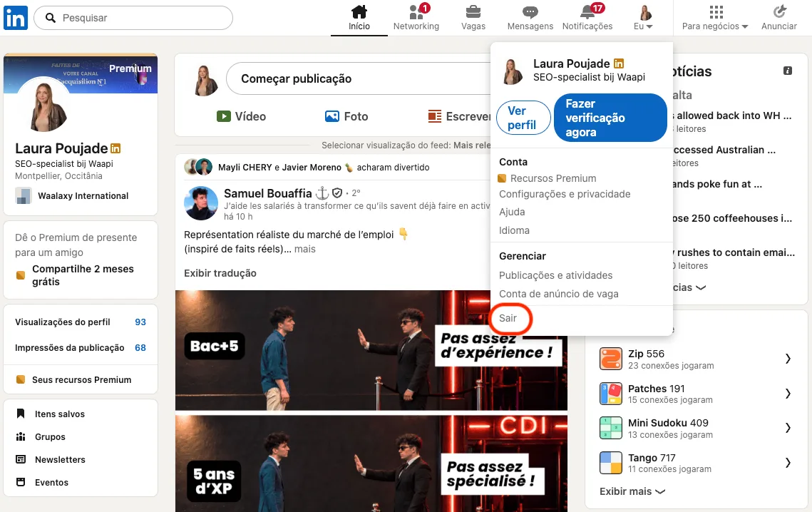812x512 pixels.
Task: Open the Vagas briefcase icon
Action: click(473, 11)
